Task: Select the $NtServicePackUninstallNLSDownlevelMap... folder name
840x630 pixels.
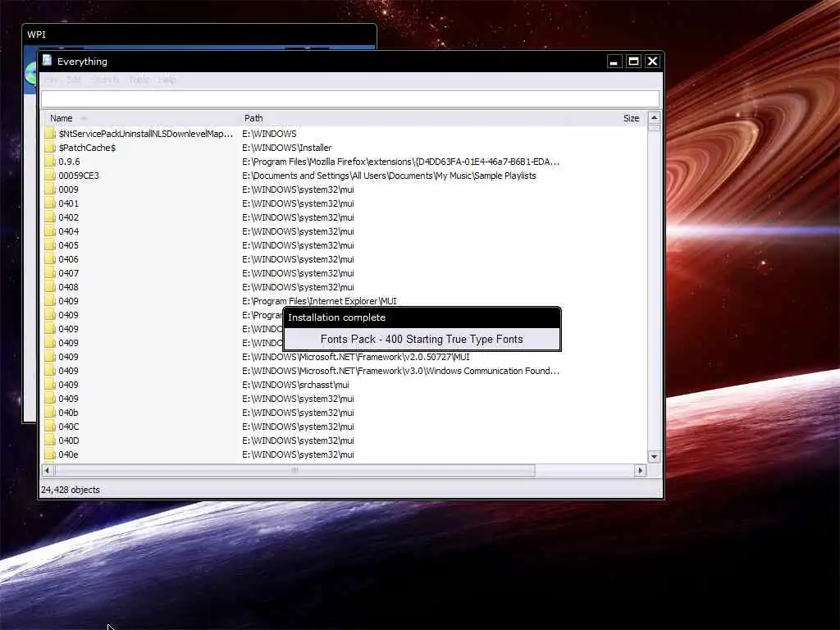Action: (146, 134)
